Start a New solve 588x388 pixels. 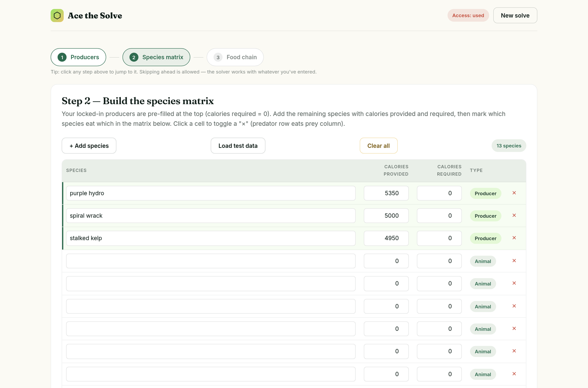pos(515,16)
